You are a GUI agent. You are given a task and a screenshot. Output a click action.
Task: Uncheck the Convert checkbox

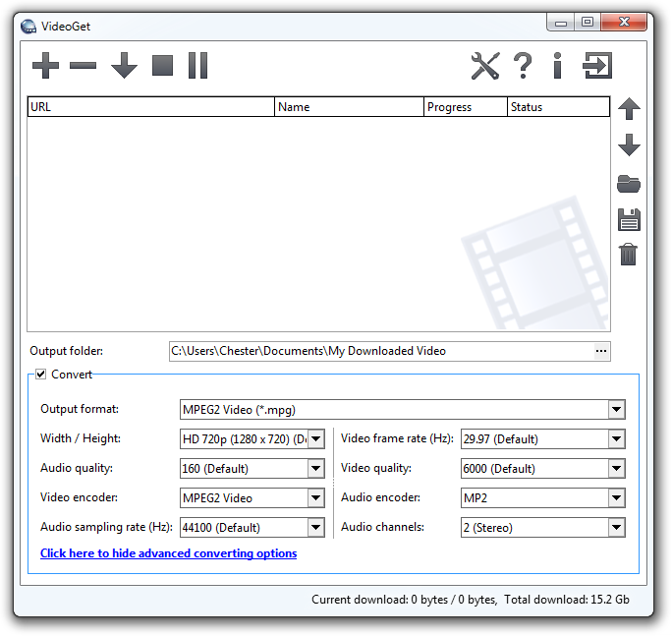tap(41, 374)
